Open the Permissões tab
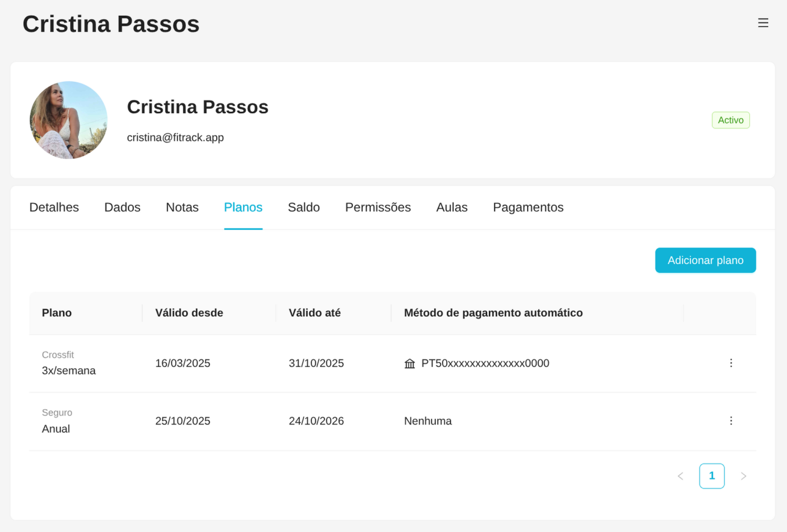The image size is (787, 532). click(x=378, y=207)
